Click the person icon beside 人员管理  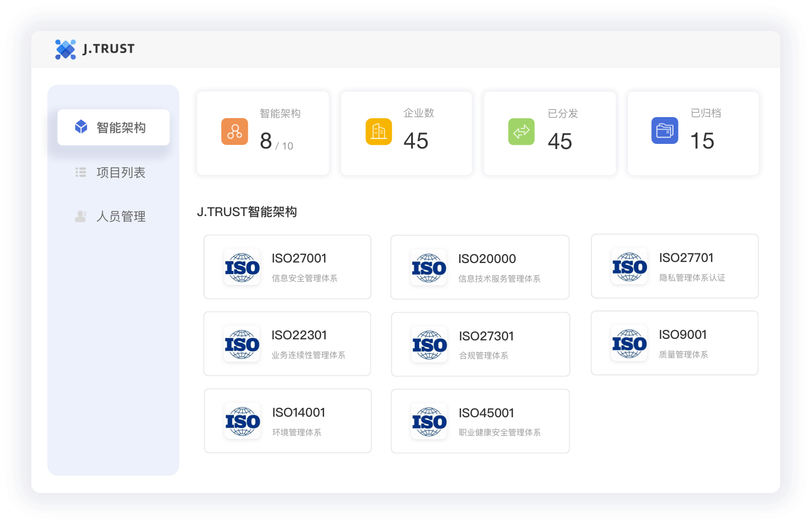pos(81,216)
